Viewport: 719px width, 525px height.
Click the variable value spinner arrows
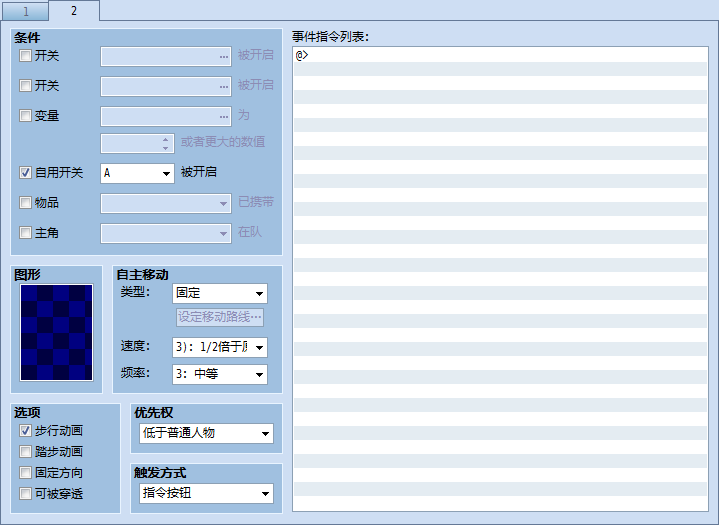point(166,144)
